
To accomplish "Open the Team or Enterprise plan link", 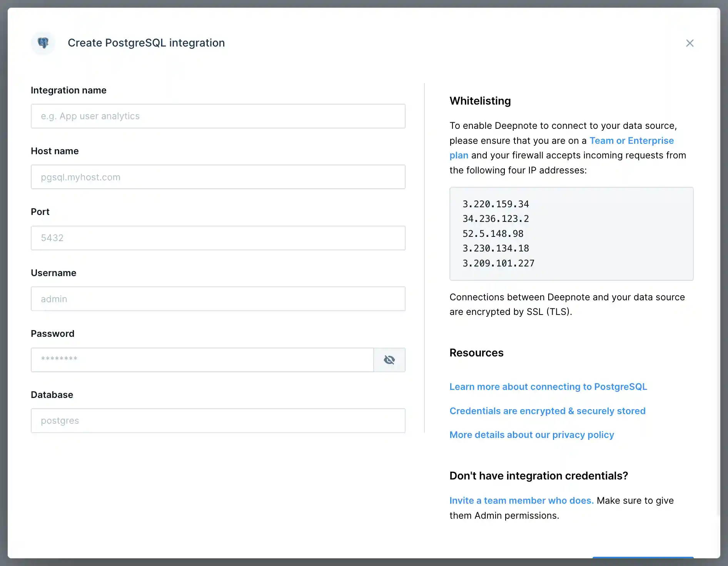I will pos(631,141).
